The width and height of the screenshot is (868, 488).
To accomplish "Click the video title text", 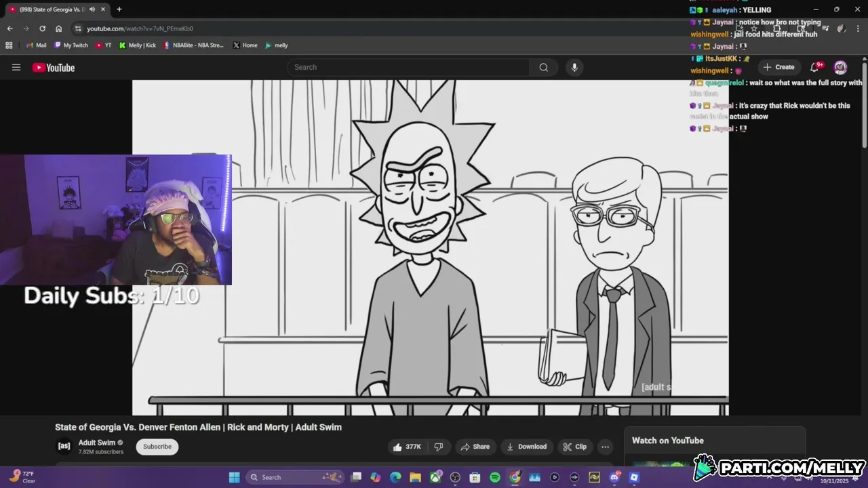I will 198,427.
